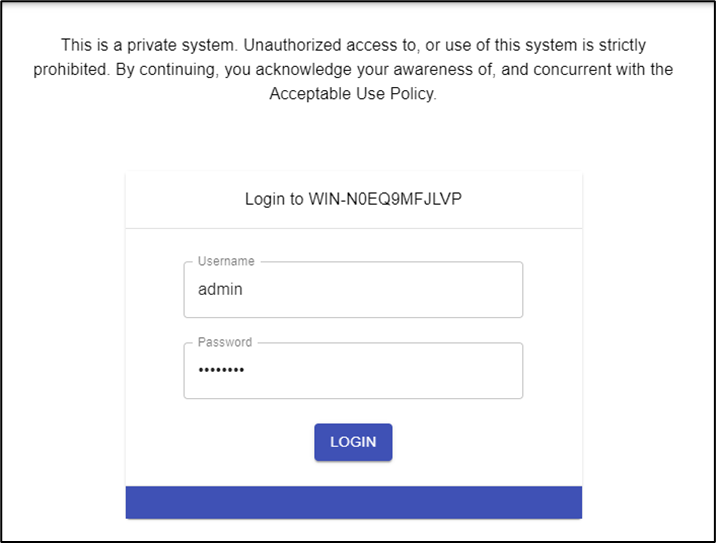The height and width of the screenshot is (543, 716).
Task: Click the Password floating label
Action: click(225, 342)
